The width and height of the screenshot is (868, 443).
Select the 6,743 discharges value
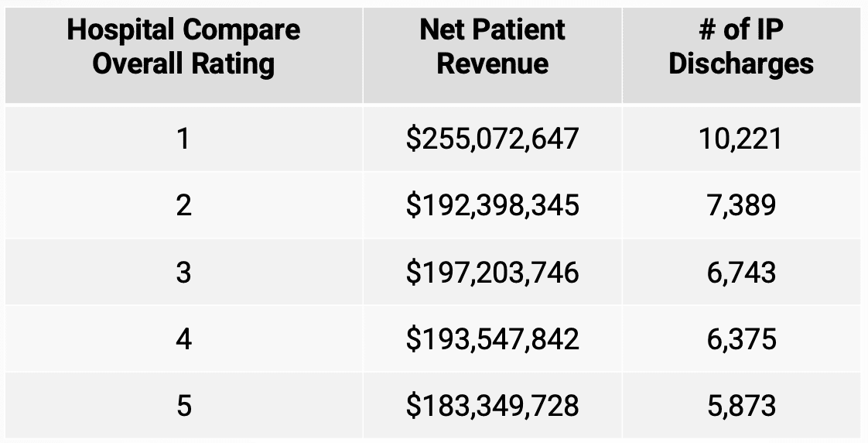tap(740, 273)
